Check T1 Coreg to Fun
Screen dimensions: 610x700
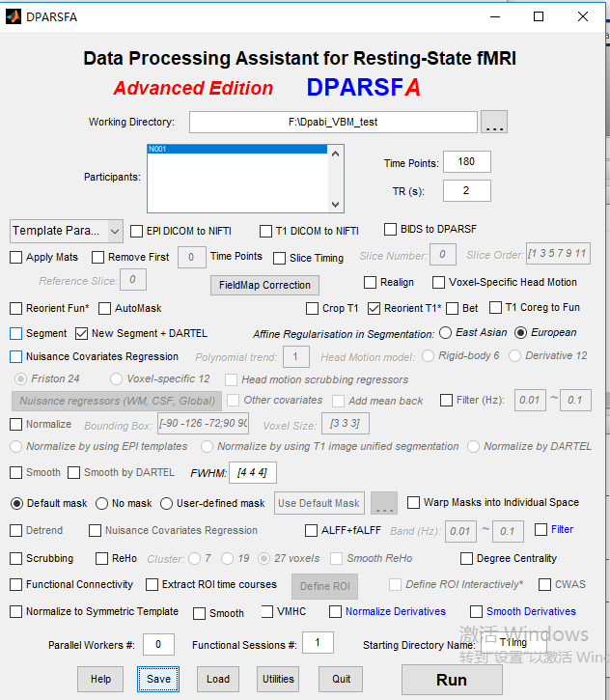click(495, 308)
